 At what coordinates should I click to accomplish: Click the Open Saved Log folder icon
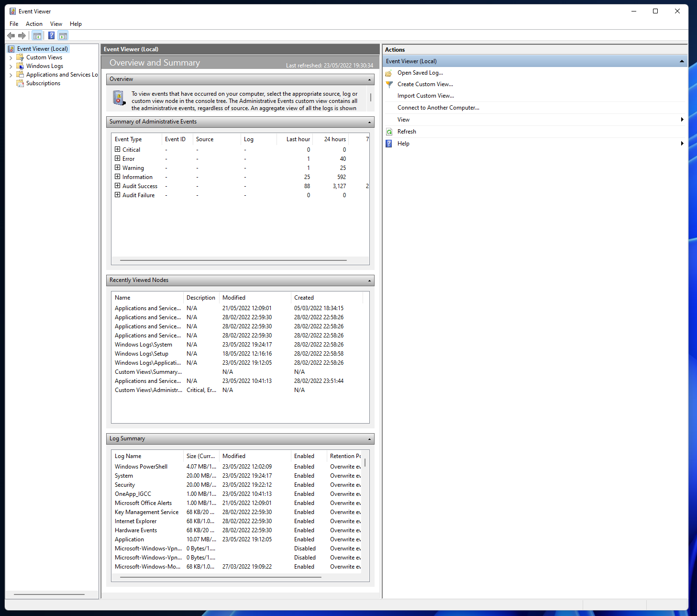(x=389, y=73)
